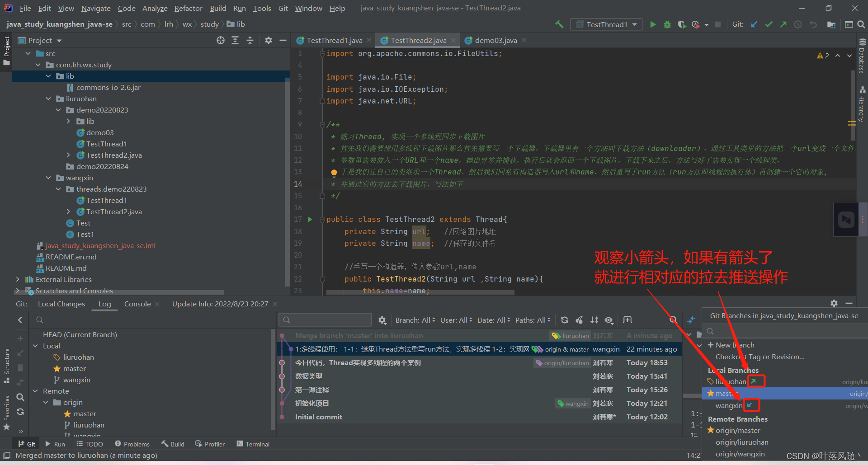The height and width of the screenshot is (465, 868).
Task: Open Project Structure icon in the toolbar
Action: 831,24
